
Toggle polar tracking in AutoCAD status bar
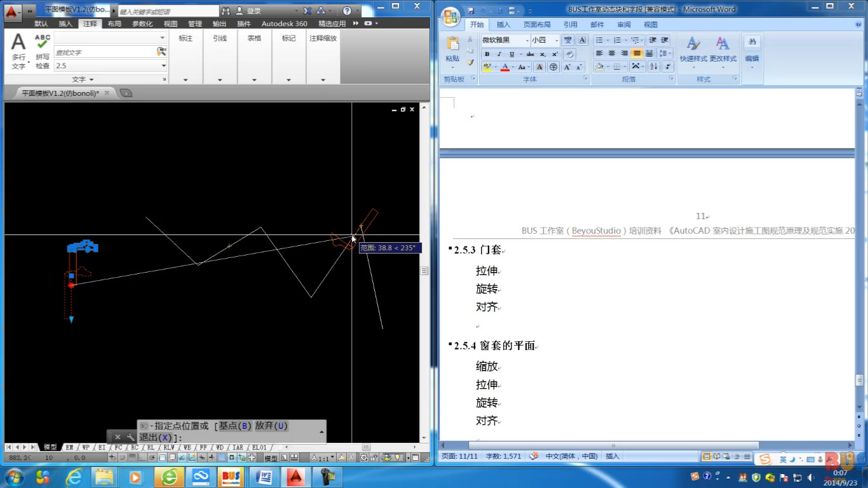point(153,457)
